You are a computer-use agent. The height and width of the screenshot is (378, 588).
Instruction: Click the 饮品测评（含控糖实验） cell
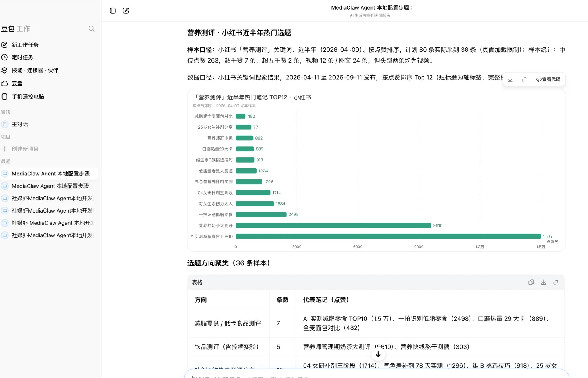(x=228, y=347)
